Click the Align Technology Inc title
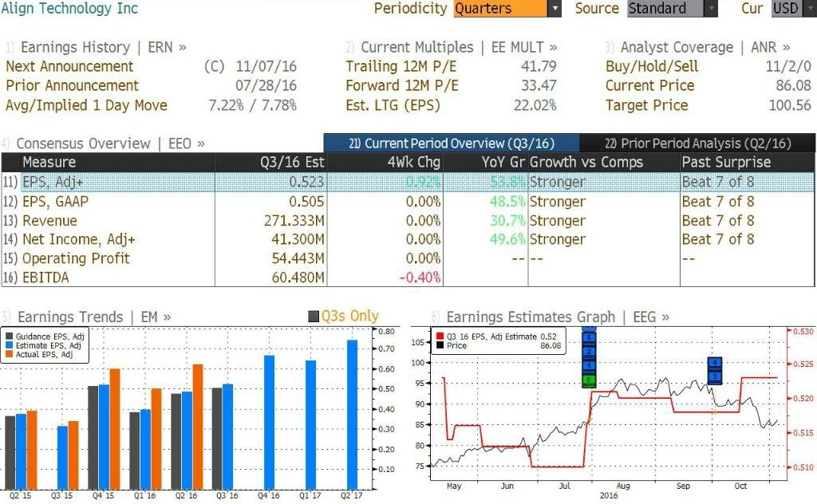Image resolution: width=817 pixels, height=504 pixels. pos(70,8)
